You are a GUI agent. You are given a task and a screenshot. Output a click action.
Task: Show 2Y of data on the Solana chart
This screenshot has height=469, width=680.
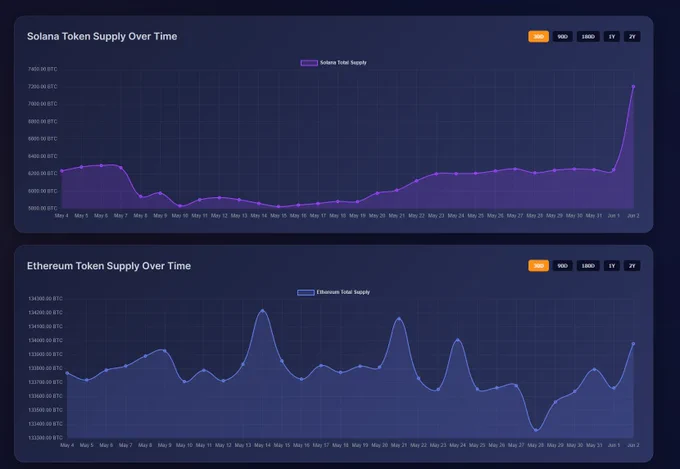[632, 36]
